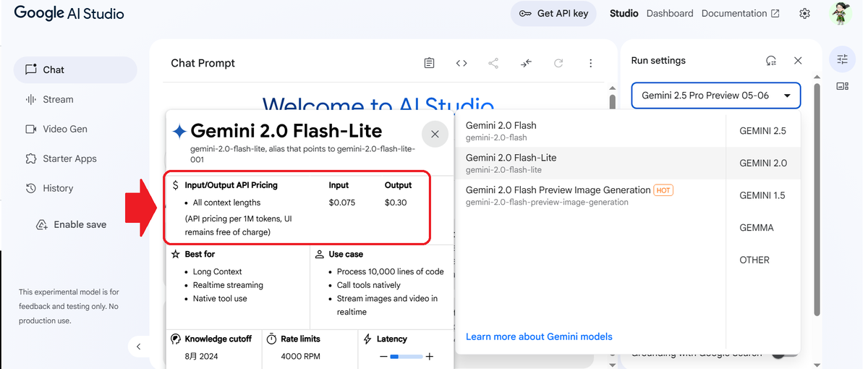Reset run settings to default icon
This screenshot has width=868, height=369.
771,61
